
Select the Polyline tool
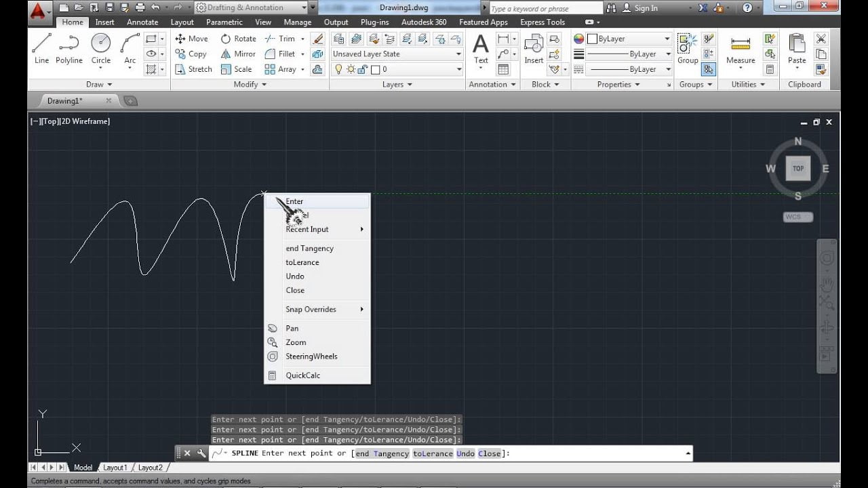click(69, 47)
